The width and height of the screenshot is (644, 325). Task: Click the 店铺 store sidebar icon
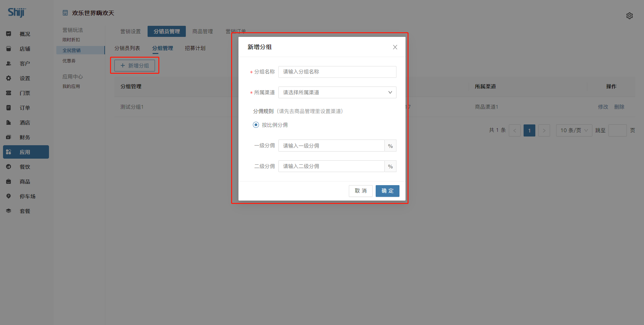click(9, 49)
